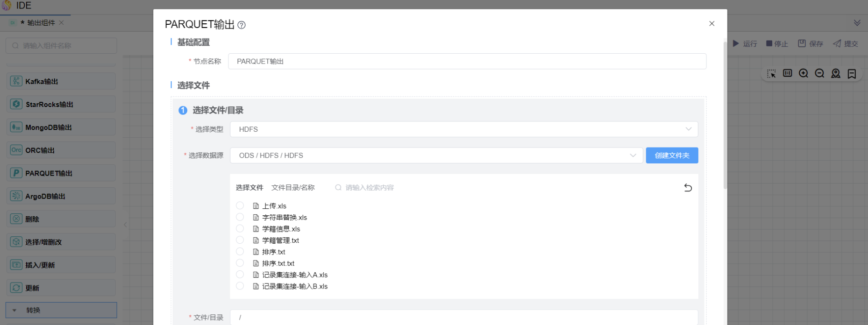Select the MongoDB输出 component icon
868x325 pixels.
[16, 127]
